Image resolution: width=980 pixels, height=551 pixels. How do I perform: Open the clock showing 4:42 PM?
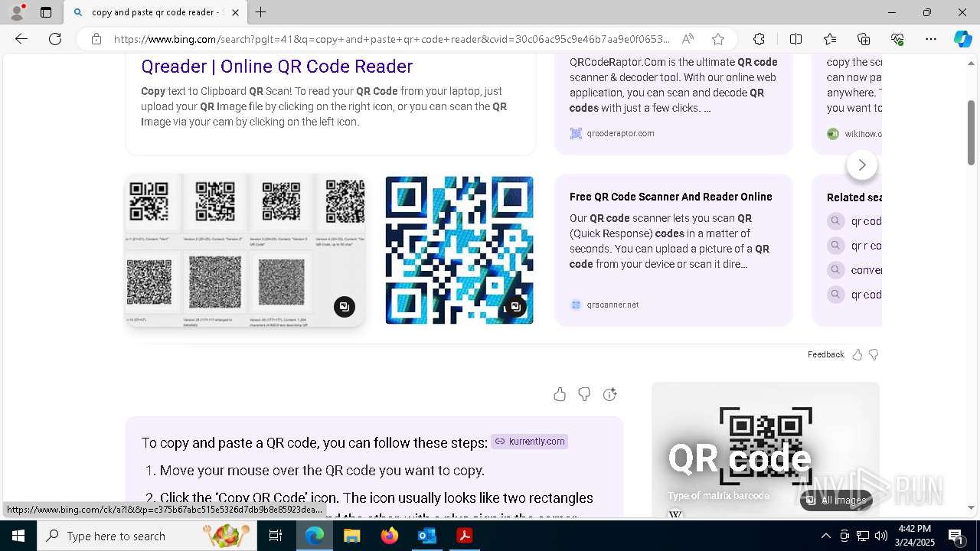(914, 536)
